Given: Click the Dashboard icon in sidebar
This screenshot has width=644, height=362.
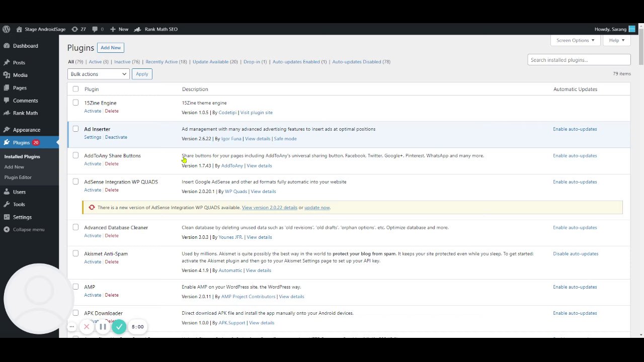Looking at the screenshot, I should pyautogui.click(x=6, y=46).
